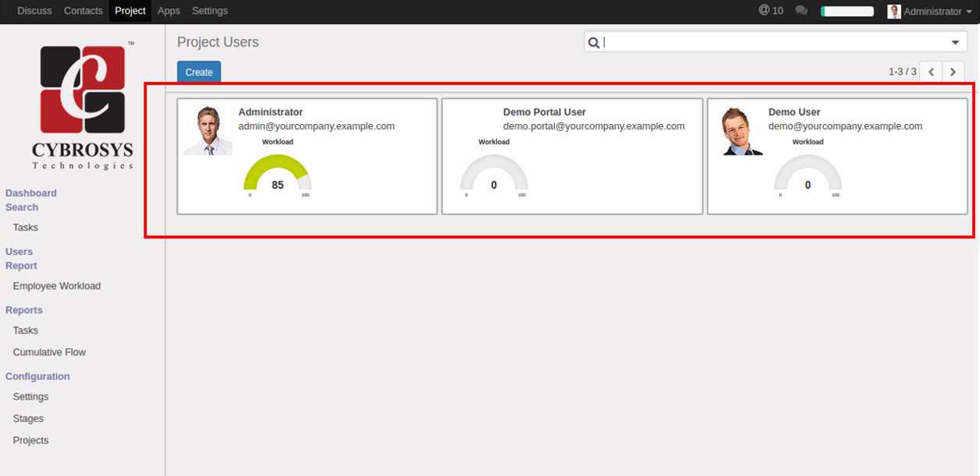Open Settings under Configuration

pos(30,396)
